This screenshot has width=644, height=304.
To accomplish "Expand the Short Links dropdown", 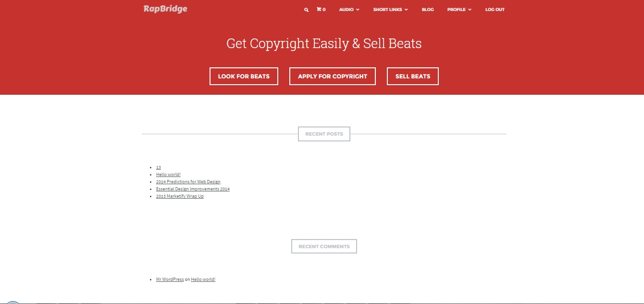I will [390, 10].
